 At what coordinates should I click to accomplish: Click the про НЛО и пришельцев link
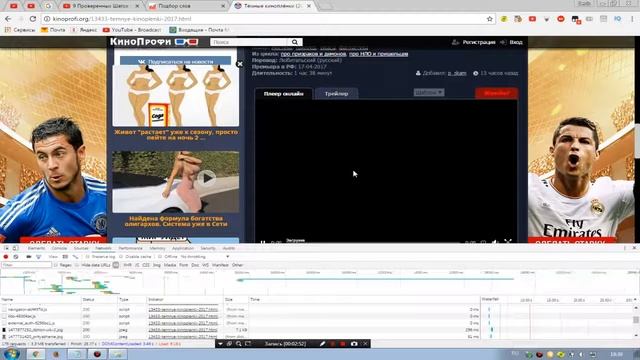378,54
